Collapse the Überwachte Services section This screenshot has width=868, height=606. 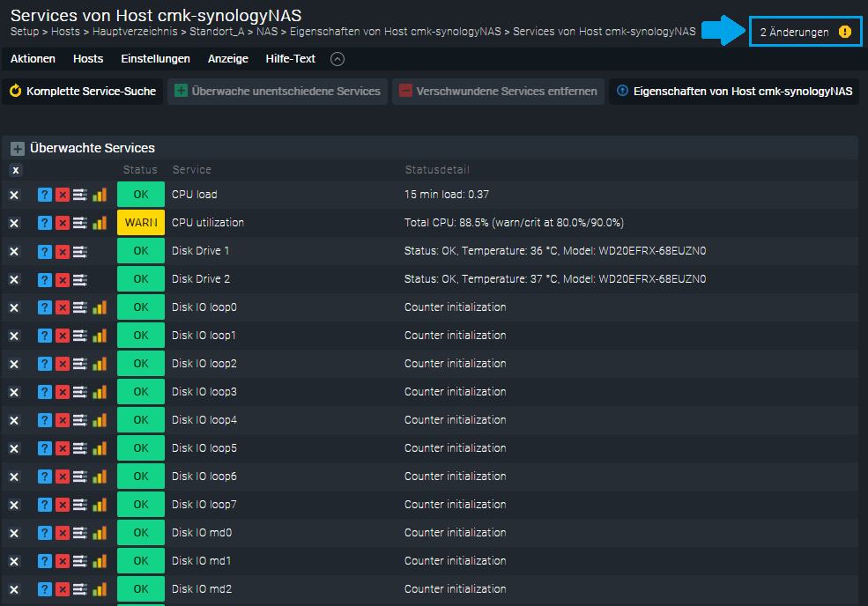(x=18, y=149)
